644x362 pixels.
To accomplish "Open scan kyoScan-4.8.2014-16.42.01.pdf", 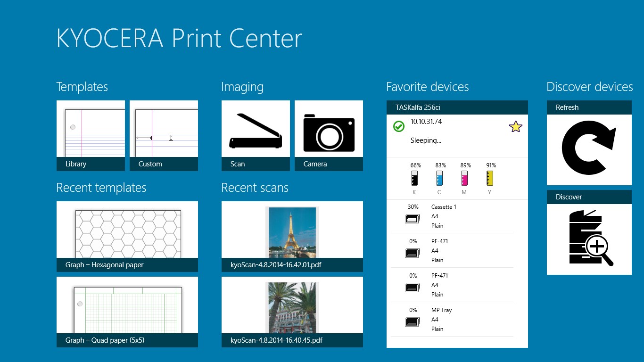I will click(292, 237).
